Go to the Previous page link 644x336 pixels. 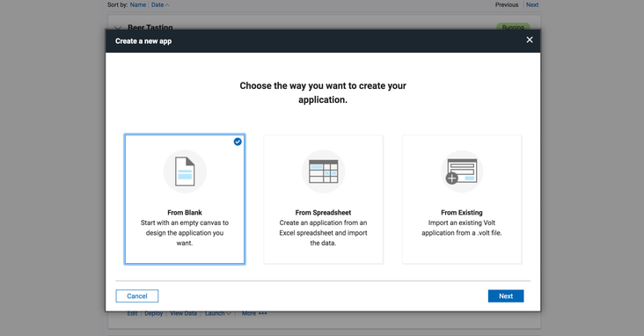(x=507, y=5)
